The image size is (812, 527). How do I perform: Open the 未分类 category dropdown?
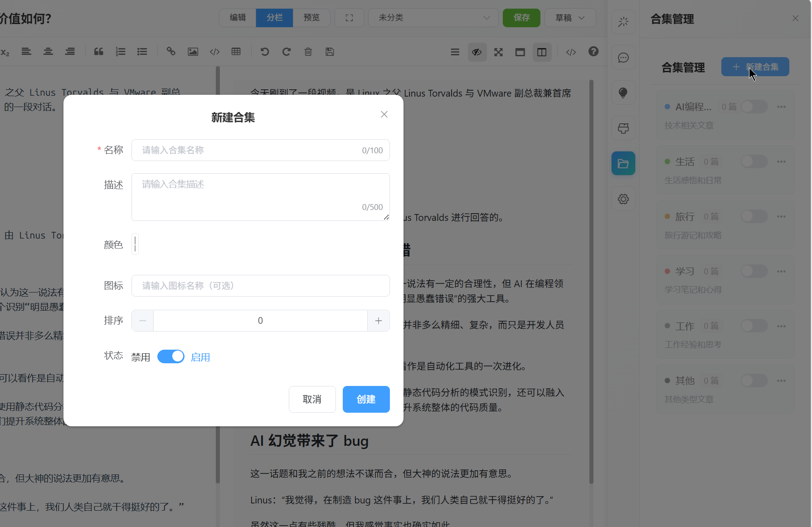(x=433, y=18)
